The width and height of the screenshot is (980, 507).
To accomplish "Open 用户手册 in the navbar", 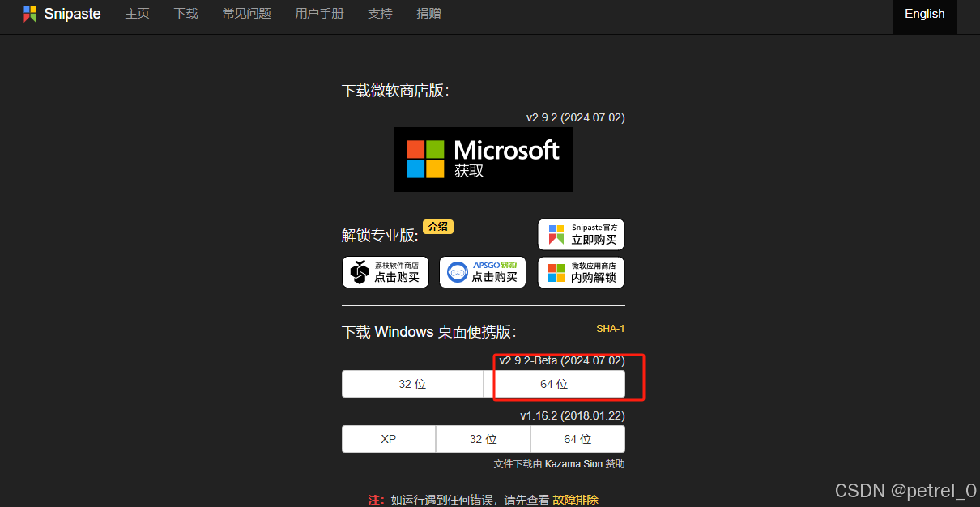I will click(319, 14).
